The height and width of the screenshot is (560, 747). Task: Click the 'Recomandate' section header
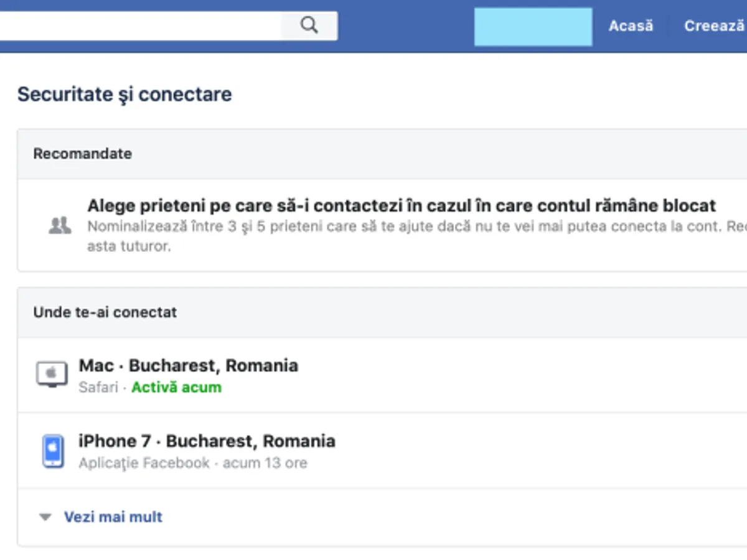click(x=82, y=154)
